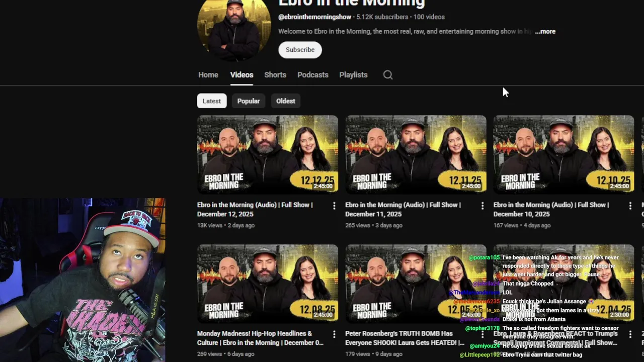644x362 pixels.
Task: Click the streamer webcam overlay
Action: click(x=83, y=280)
